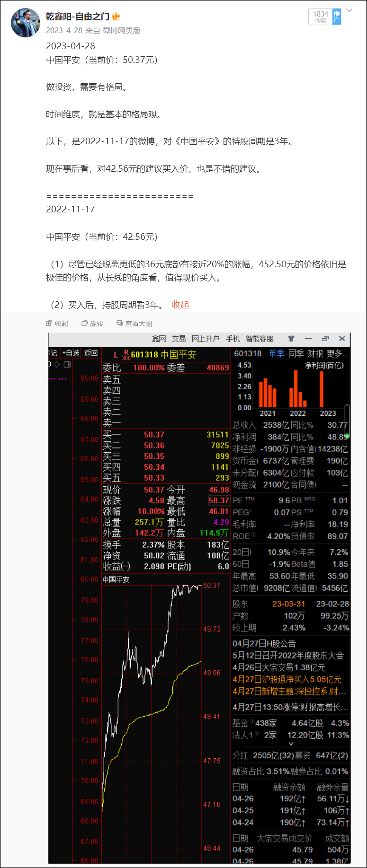
Task: Open the 4月26日大宗交易1.38亿元 notice
Action: 279,667
